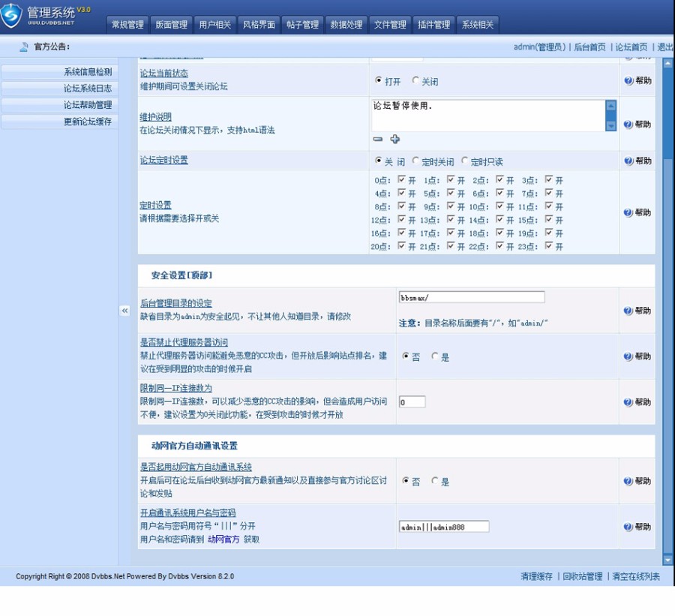Click help icon for 论坛当前状态 row

(x=628, y=80)
